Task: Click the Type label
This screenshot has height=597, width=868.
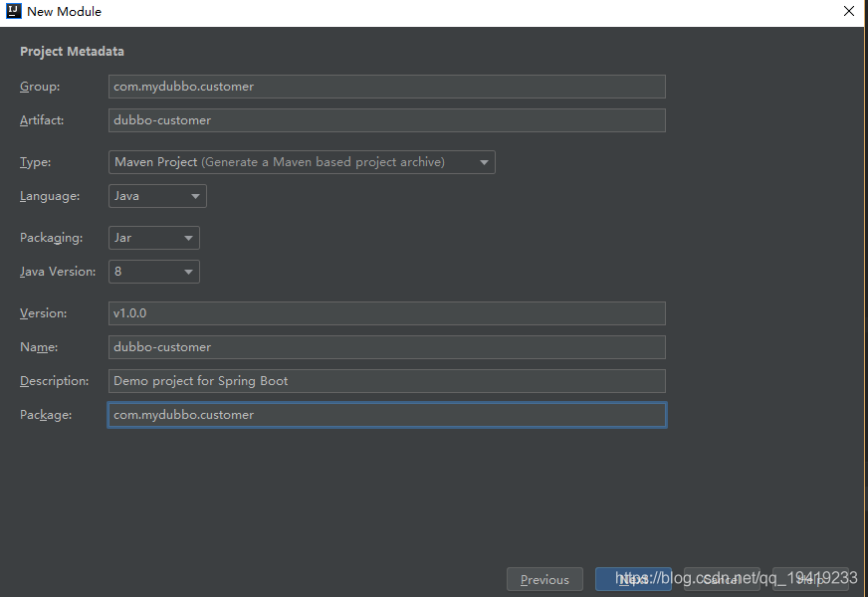Action: point(36,162)
